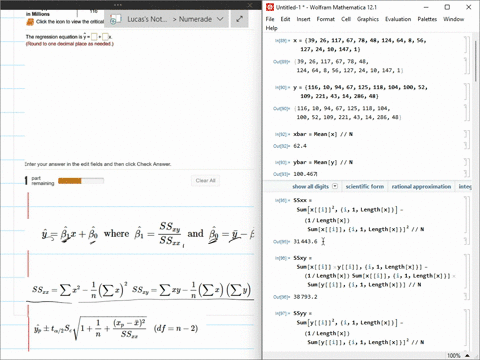480x360 pixels.
Task: Click the 100.467 ybar output
Action: point(305,174)
